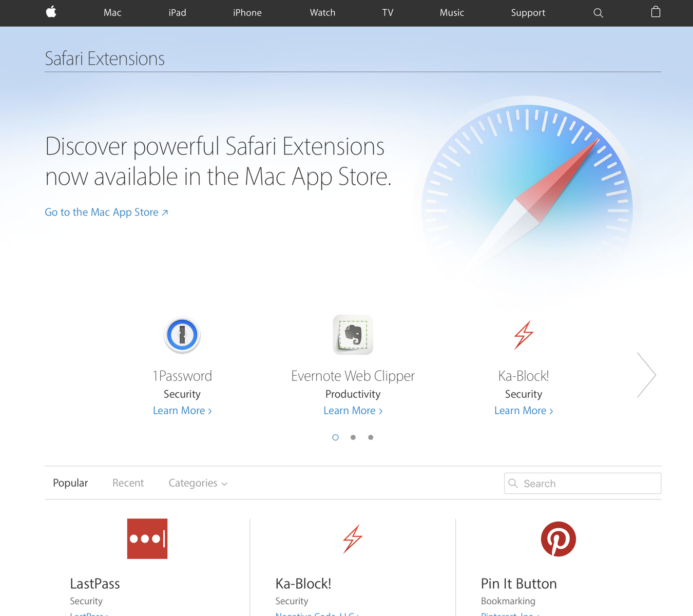Image resolution: width=693 pixels, height=616 pixels.
Task: Click the Safari Extensions page heading
Action: click(105, 59)
